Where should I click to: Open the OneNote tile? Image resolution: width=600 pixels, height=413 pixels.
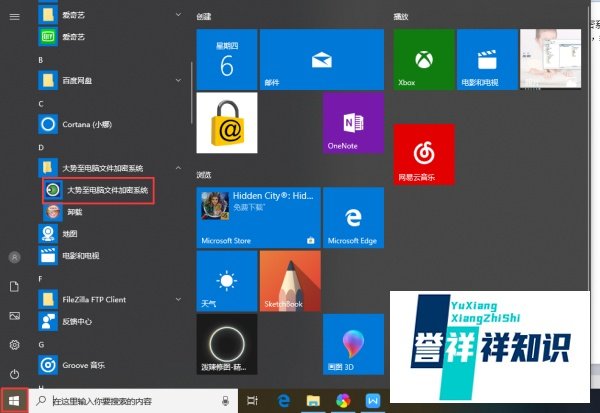[x=353, y=122]
